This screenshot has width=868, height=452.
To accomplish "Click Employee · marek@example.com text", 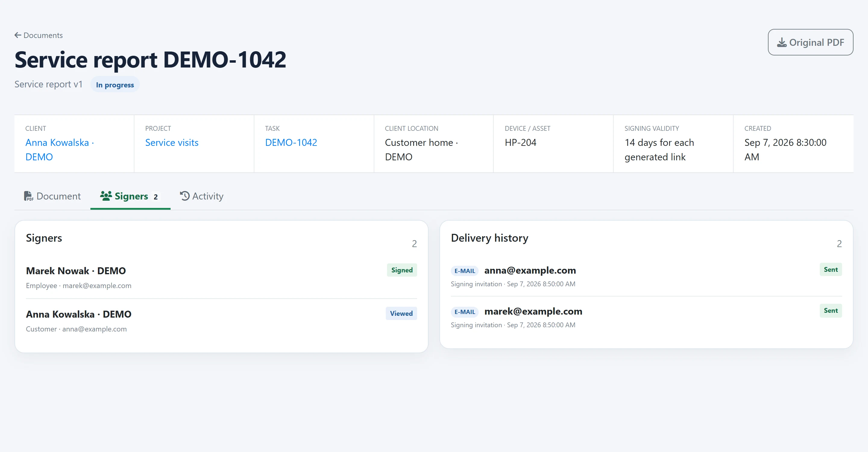I will click(x=78, y=286).
